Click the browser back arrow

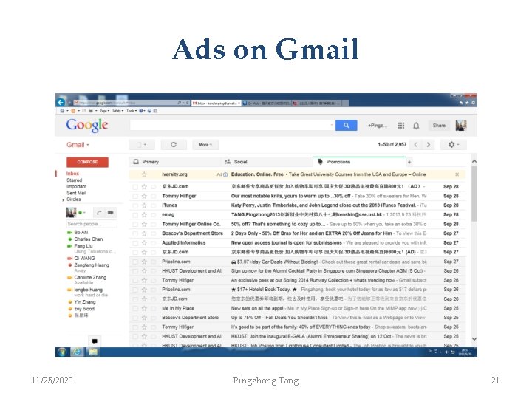(x=61, y=102)
